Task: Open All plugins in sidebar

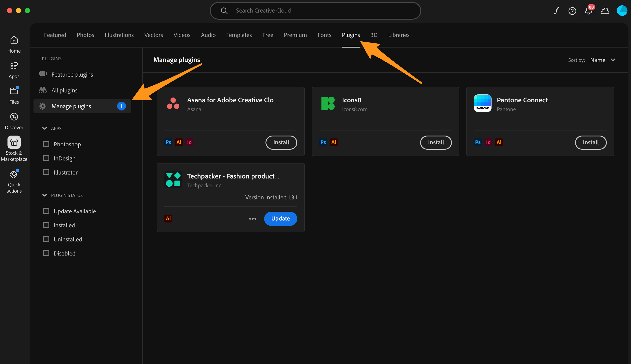Action: coord(82,90)
